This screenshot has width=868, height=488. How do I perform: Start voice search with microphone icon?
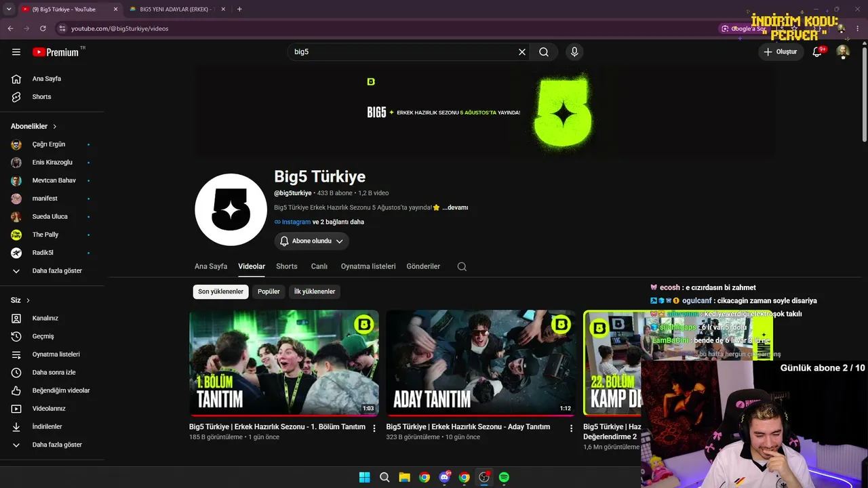coord(574,52)
